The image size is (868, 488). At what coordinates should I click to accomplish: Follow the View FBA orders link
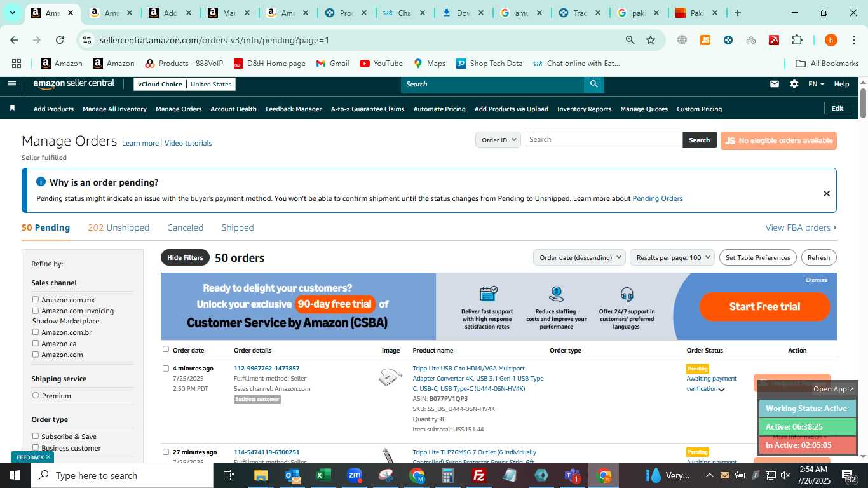801,227
